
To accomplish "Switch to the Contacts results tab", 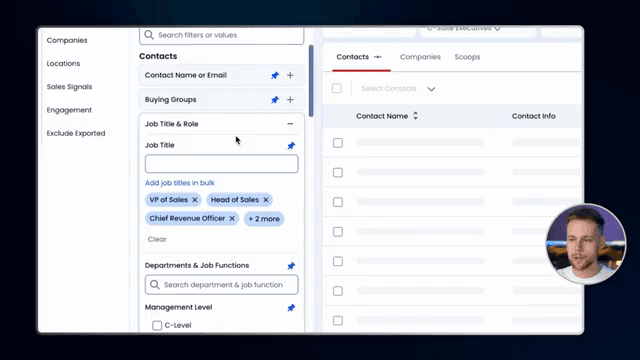I will pos(353,57).
